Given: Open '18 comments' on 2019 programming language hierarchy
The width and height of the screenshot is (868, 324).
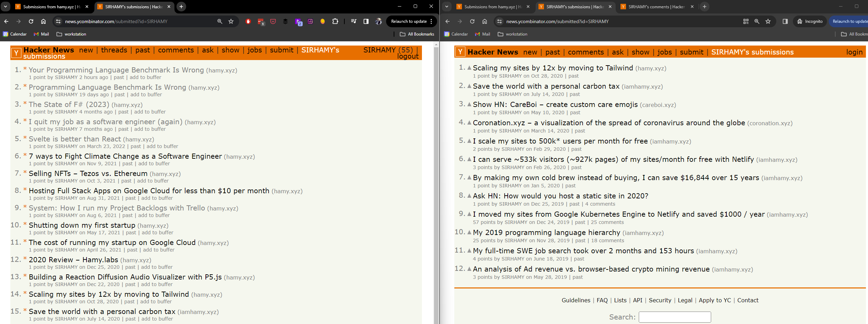Looking at the screenshot, I should click(607, 240).
